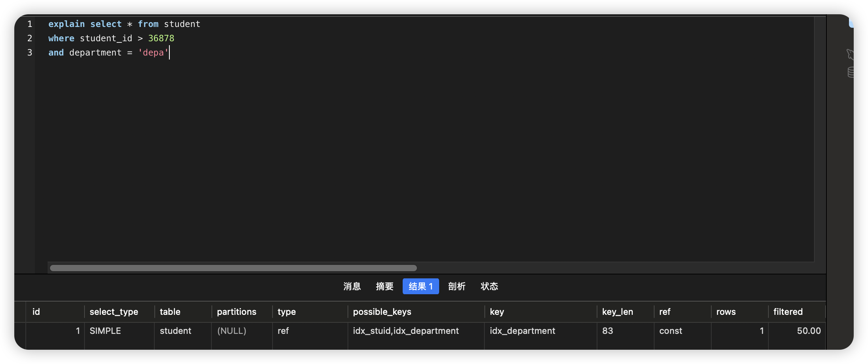Image resolution: width=868 pixels, height=364 pixels.
Task: Click the key column header
Action: (x=541, y=312)
